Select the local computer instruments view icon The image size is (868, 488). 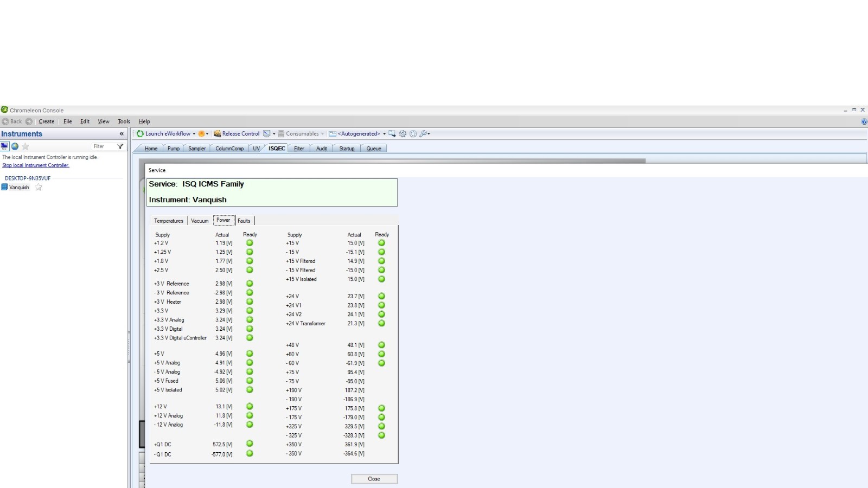pyautogui.click(x=5, y=146)
